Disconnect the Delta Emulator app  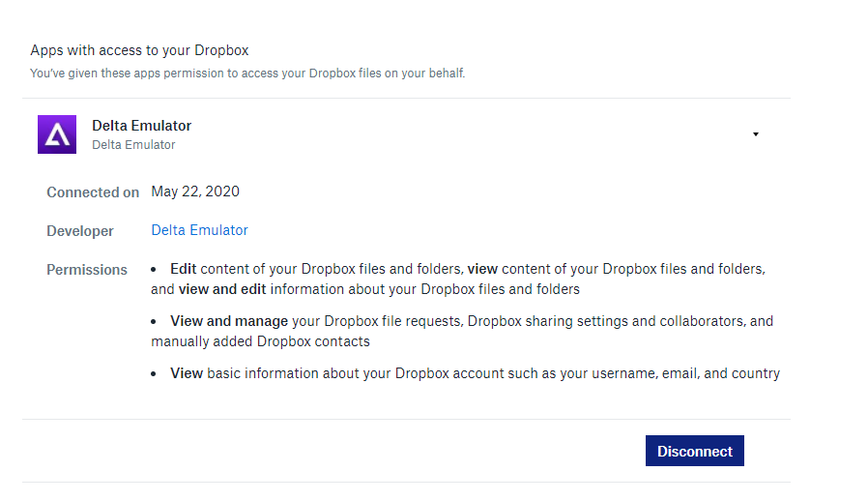695,451
